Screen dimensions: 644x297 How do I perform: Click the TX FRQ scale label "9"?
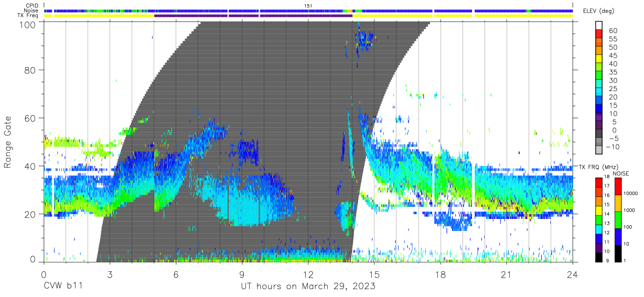608,261
